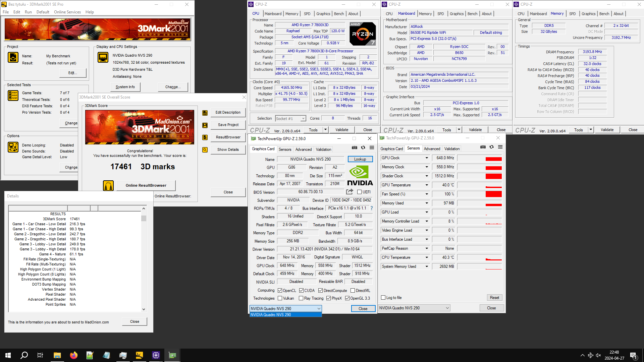Toggle the OpenCL checkbox

pyautogui.click(x=280, y=291)
